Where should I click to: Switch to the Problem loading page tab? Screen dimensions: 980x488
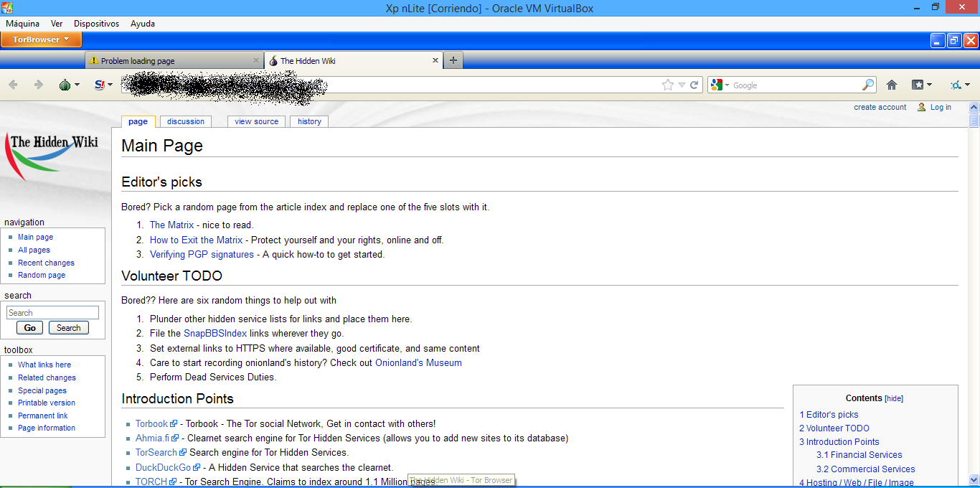(174, 61)
